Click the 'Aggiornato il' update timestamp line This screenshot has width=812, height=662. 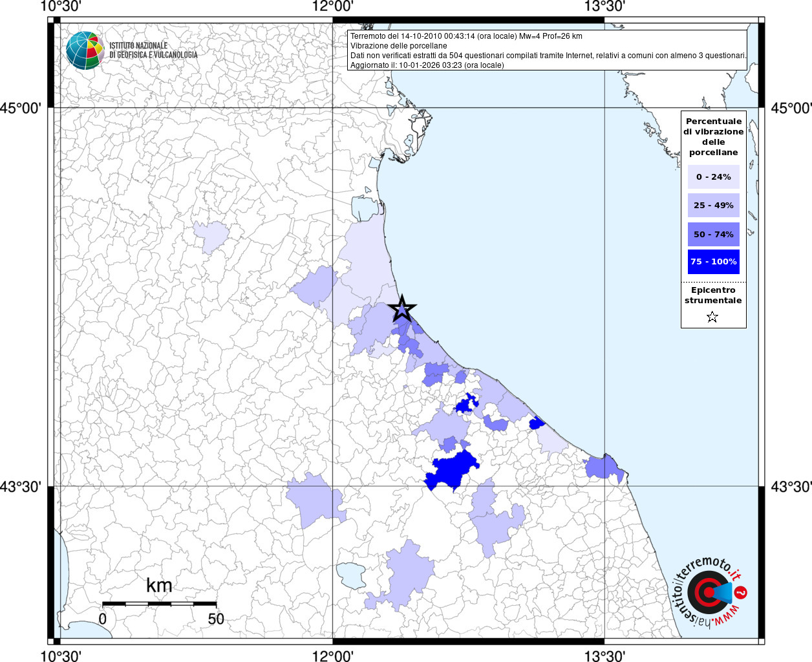pyautogui.click(x=427, y=65)
